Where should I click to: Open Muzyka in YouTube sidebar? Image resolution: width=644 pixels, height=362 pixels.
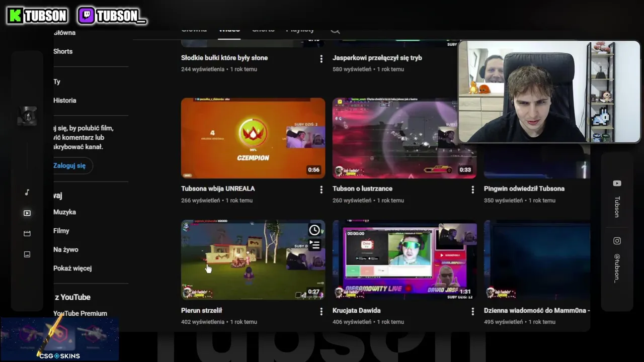[64, 212]
